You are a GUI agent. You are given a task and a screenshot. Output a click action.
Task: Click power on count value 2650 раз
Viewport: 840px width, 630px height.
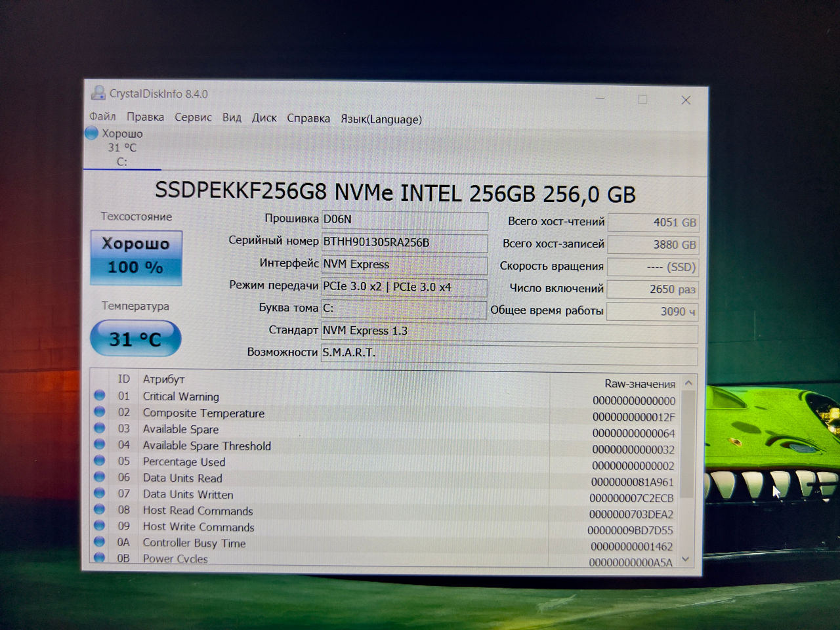pos(652,289)
